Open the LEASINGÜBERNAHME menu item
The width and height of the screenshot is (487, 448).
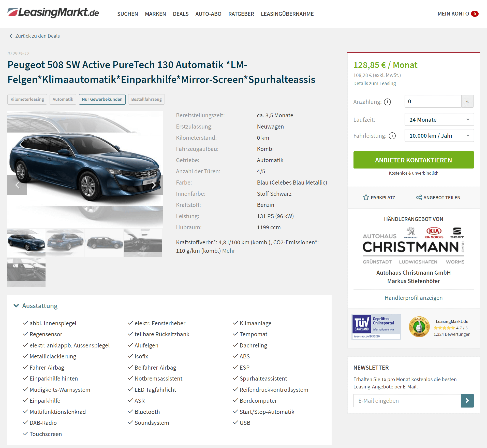287,14
